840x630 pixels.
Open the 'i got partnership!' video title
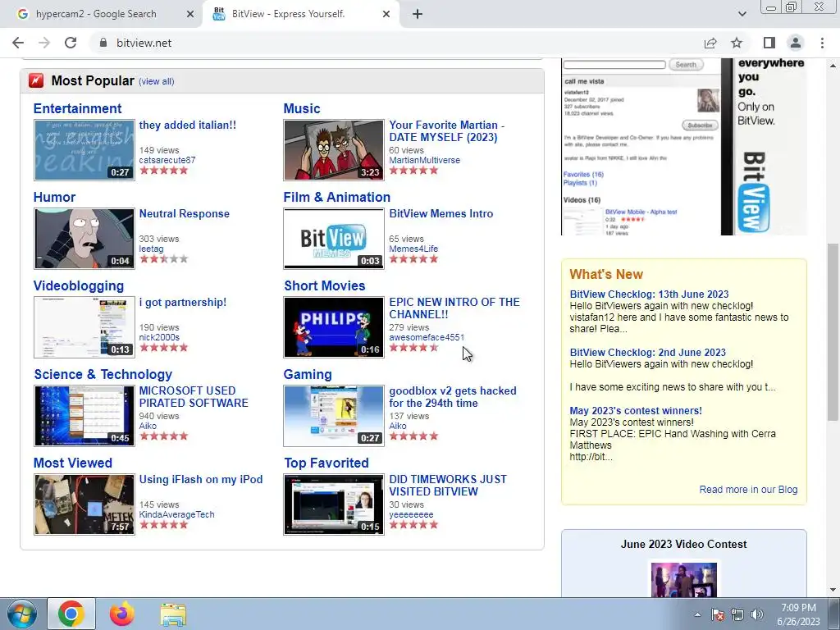(183, 302)
